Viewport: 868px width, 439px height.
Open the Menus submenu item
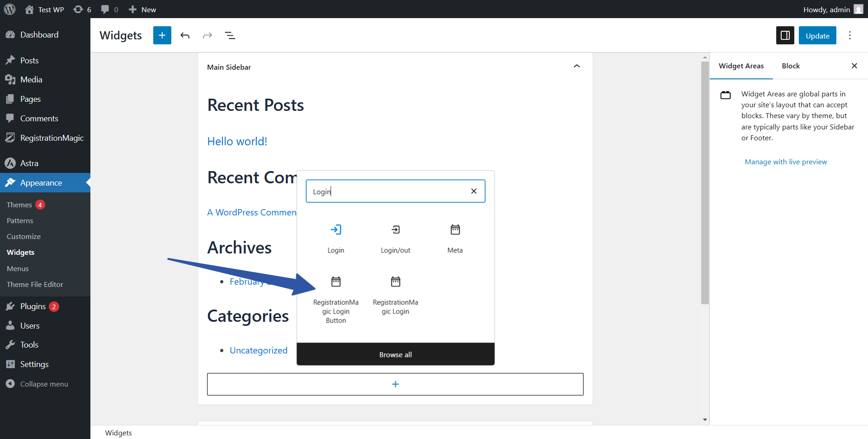tap(18, 268)
